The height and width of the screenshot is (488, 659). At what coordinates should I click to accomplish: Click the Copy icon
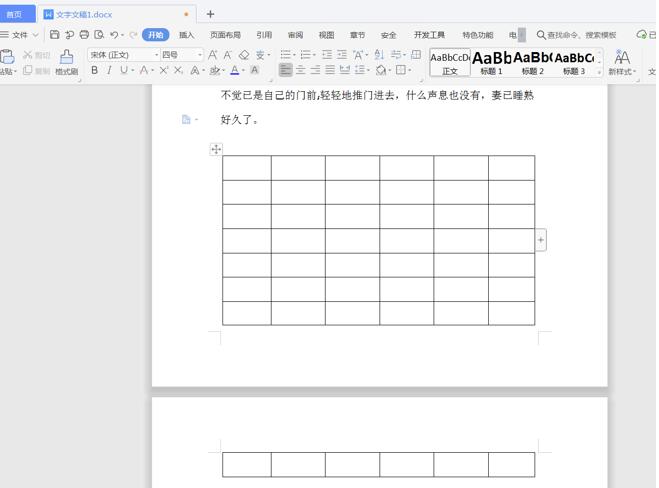pos(28,70)
